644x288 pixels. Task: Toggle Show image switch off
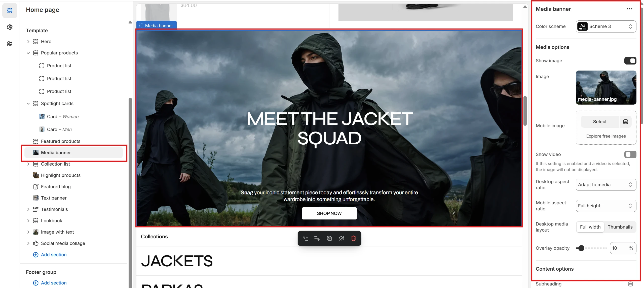coord(630,61)
